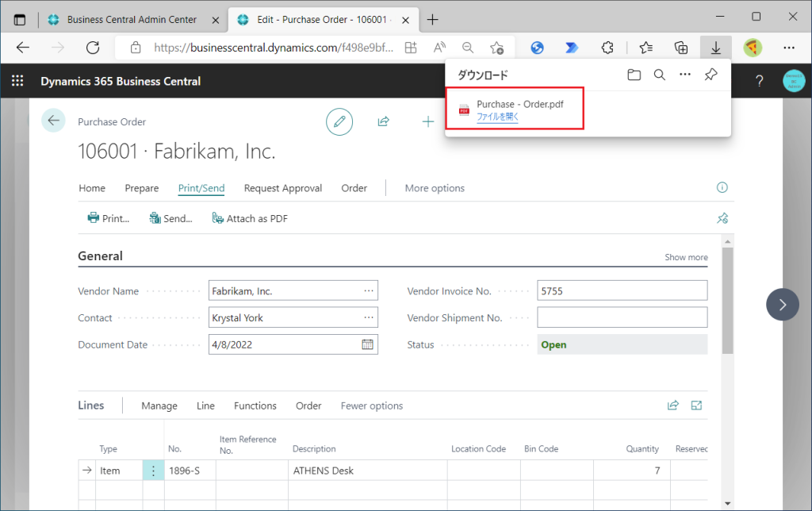Expand the Lines part to full screen
This screenshot has width=812, height=511.
[x=696, y=405]
